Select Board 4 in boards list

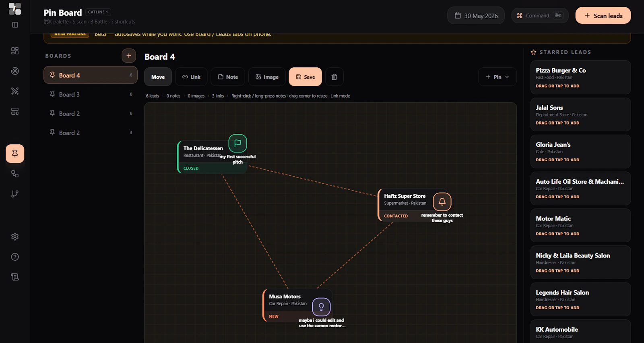coord(91,75)
